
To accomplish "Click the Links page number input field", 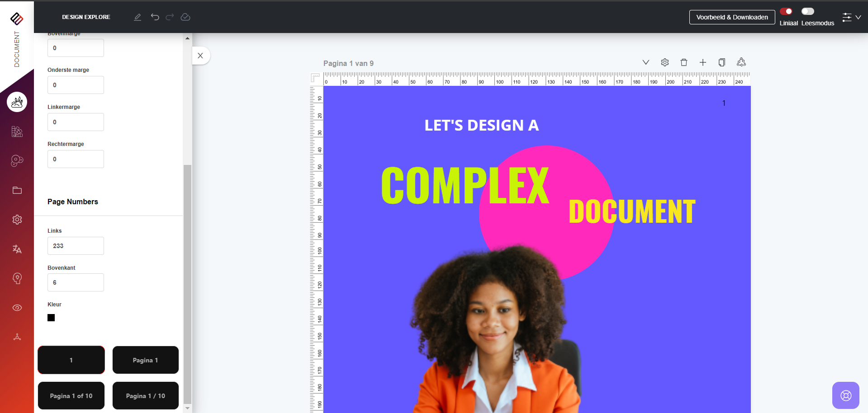I will (x=76, y=246).
